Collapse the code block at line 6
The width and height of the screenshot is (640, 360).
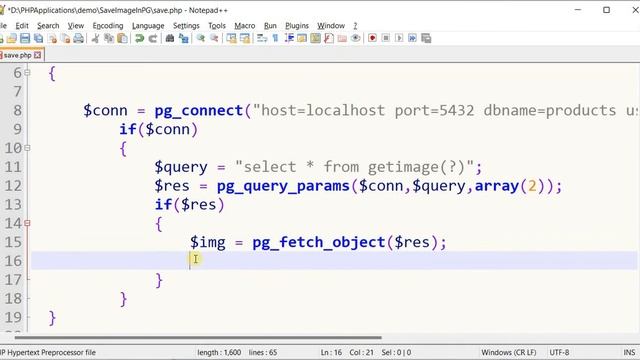coord(27,73)
